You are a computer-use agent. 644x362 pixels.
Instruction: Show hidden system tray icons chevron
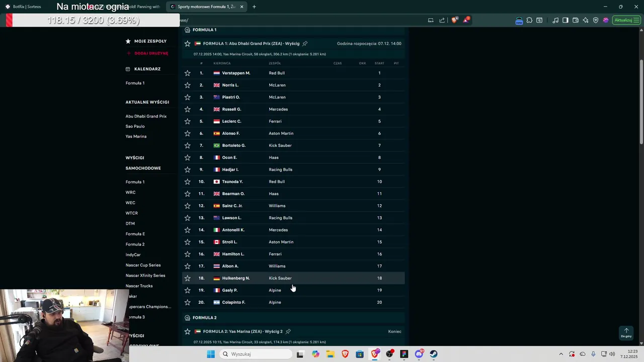[x=561, y=354]
